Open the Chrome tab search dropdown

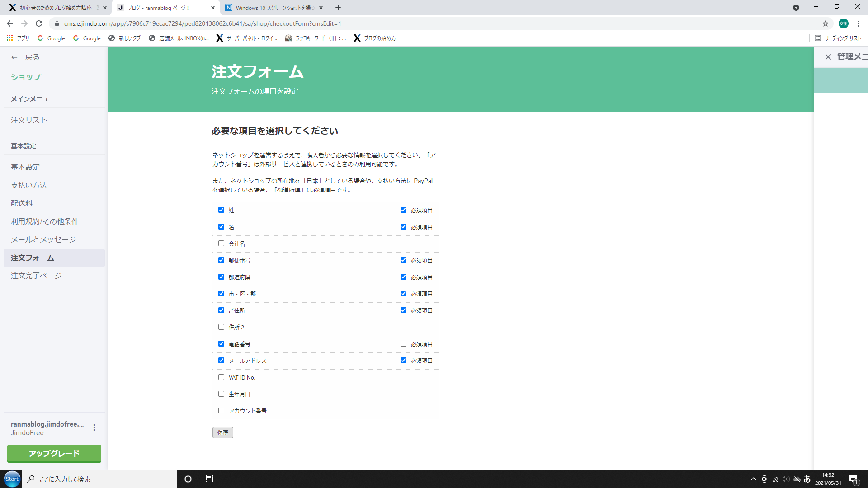(796, 8)
